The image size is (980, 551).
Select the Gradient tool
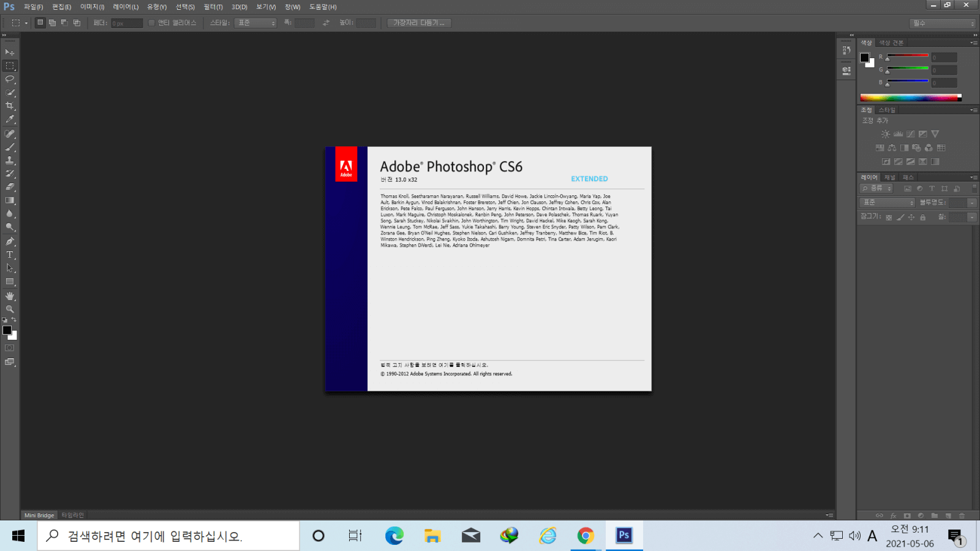click(10, 200)
